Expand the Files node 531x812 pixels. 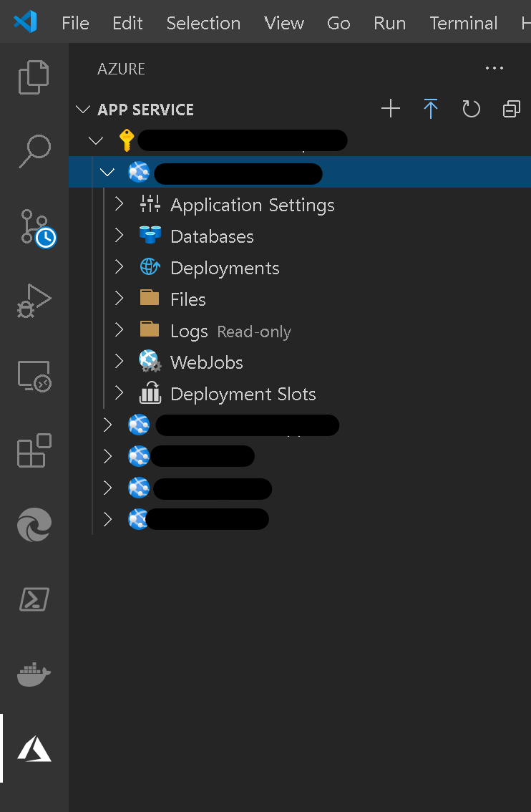click(119, 298)
